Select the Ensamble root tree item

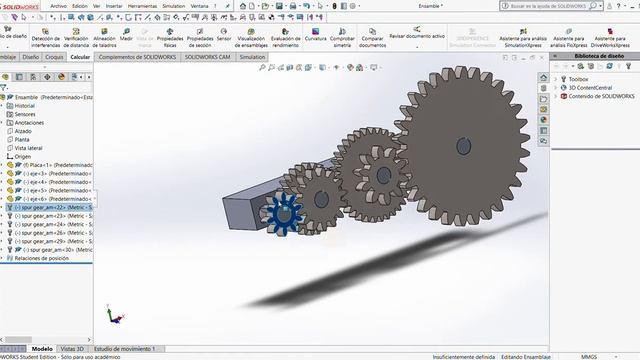(47, 97)
